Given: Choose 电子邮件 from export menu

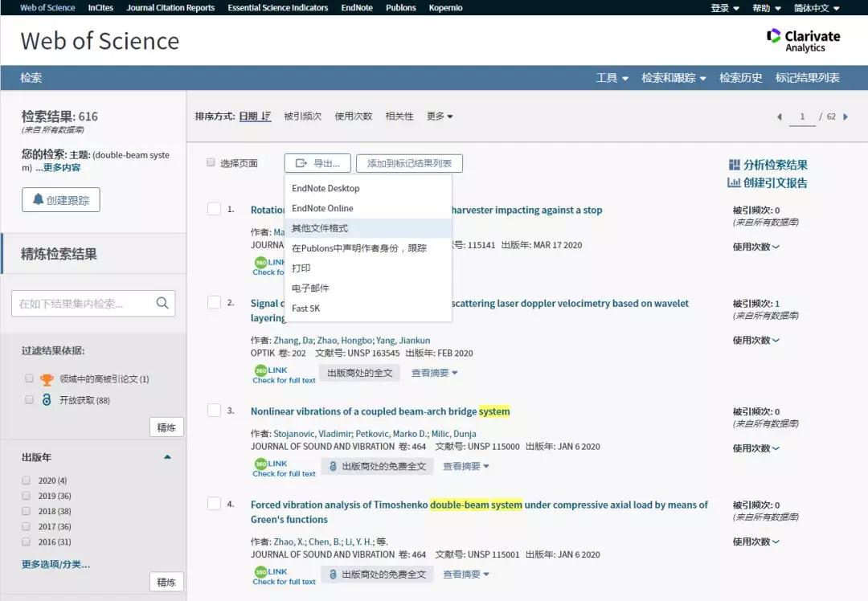Looking at the screenshot, I should 368,288.
